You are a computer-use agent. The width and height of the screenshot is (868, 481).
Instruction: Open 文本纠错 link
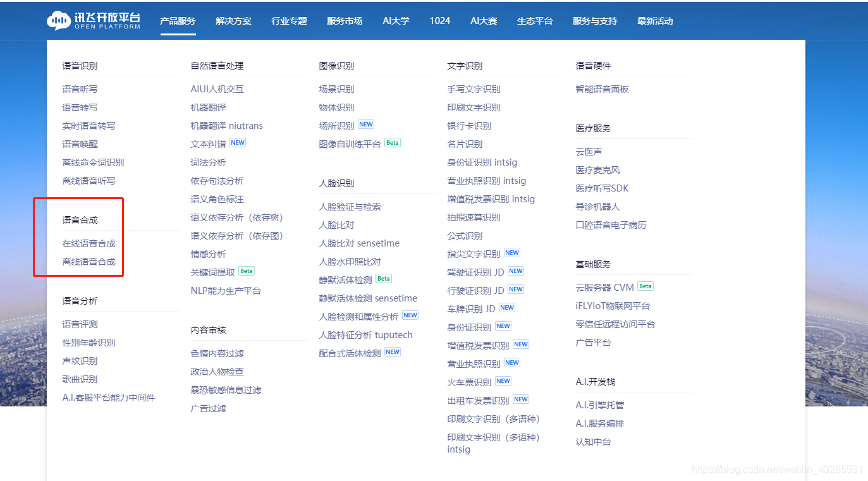tap(209, 144)
